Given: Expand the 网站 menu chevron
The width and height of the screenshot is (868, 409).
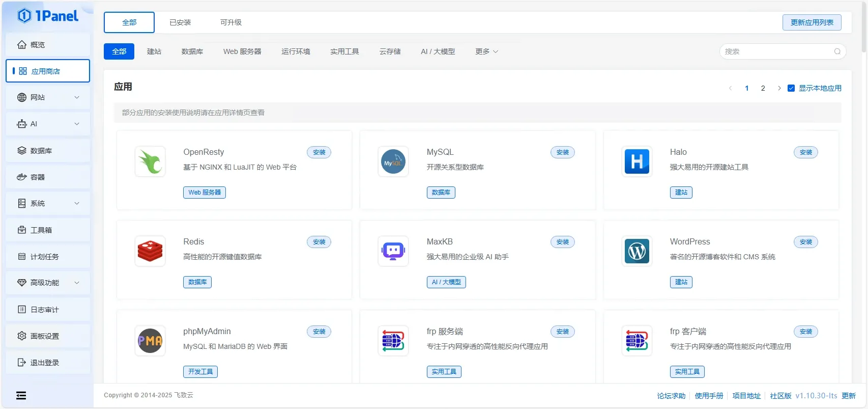Looking at the screenshot, I should point(77,97).
